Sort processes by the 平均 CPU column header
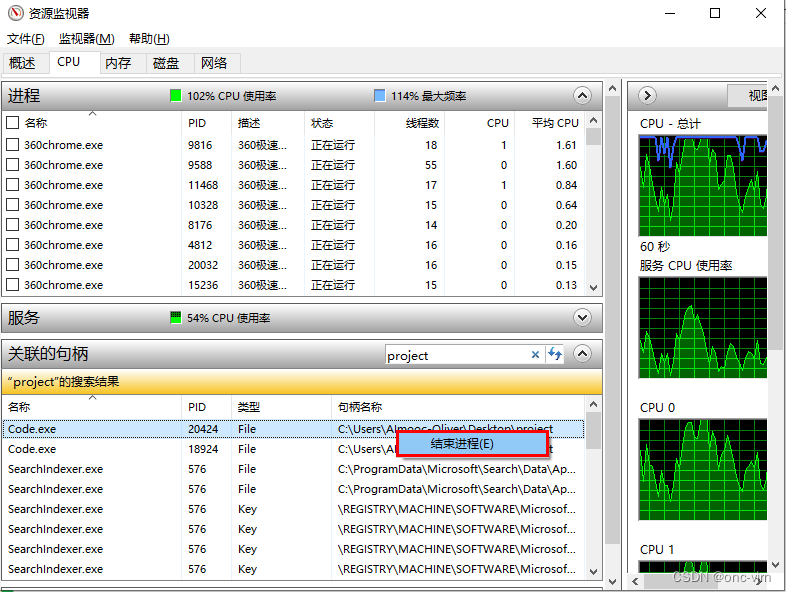This screenshot has width=786, height=592. point(550,123)
